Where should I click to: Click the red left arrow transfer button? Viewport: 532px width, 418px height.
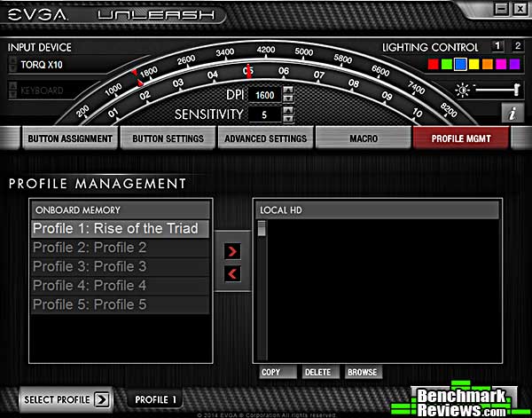click(232, 274)
